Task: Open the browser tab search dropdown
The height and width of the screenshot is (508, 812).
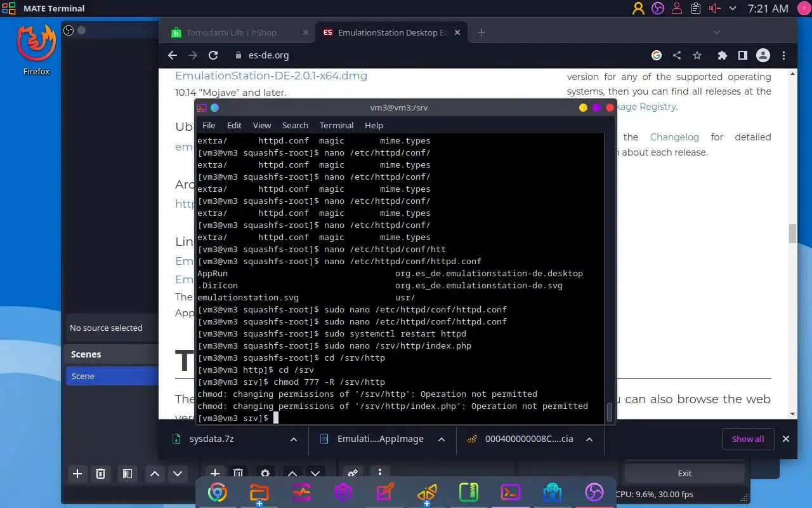Action: (717, 32)
